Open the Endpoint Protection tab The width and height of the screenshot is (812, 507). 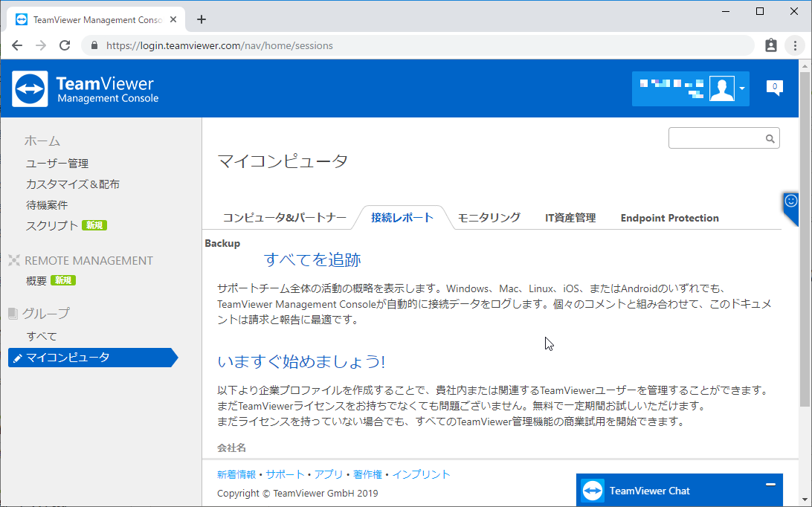coord(669,218)
